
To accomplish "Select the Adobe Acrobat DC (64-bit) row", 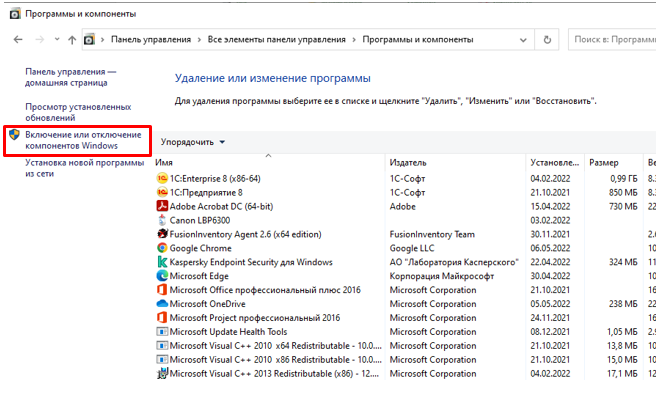I will 405,206.
